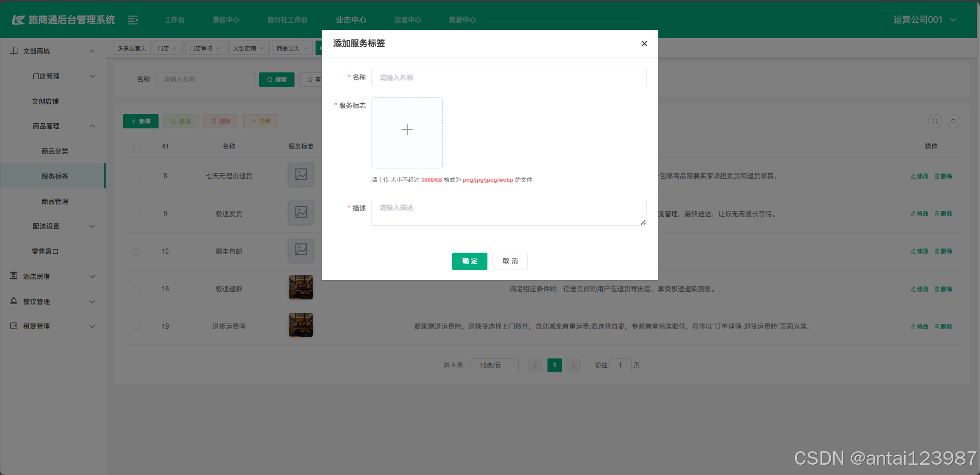This screenshot has height=475, width=980.
Task: Switch to the 多景区首页 tab
Action: [132, 48]
